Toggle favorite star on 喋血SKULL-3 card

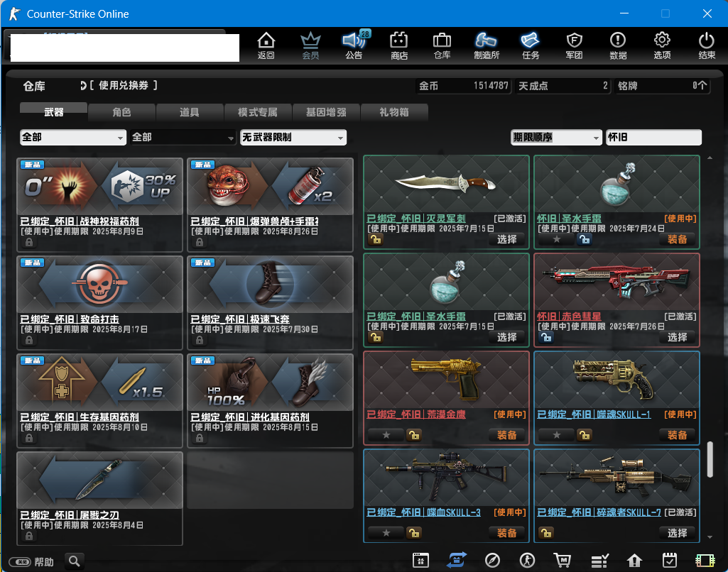point(386,533)
